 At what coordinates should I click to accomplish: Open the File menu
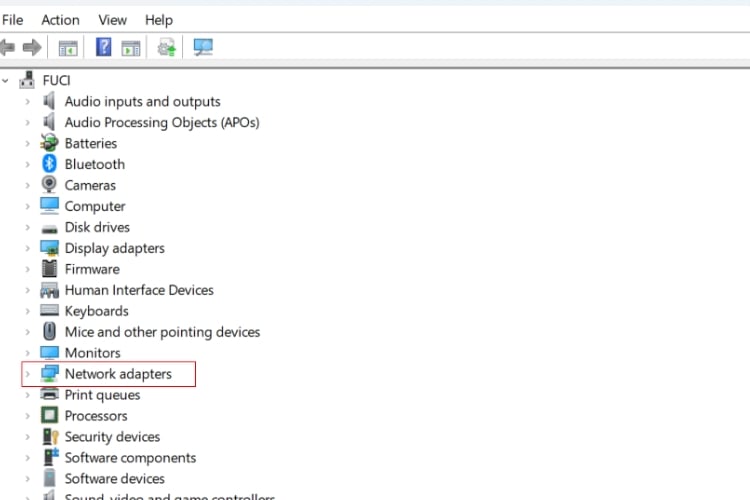(13, 20)
